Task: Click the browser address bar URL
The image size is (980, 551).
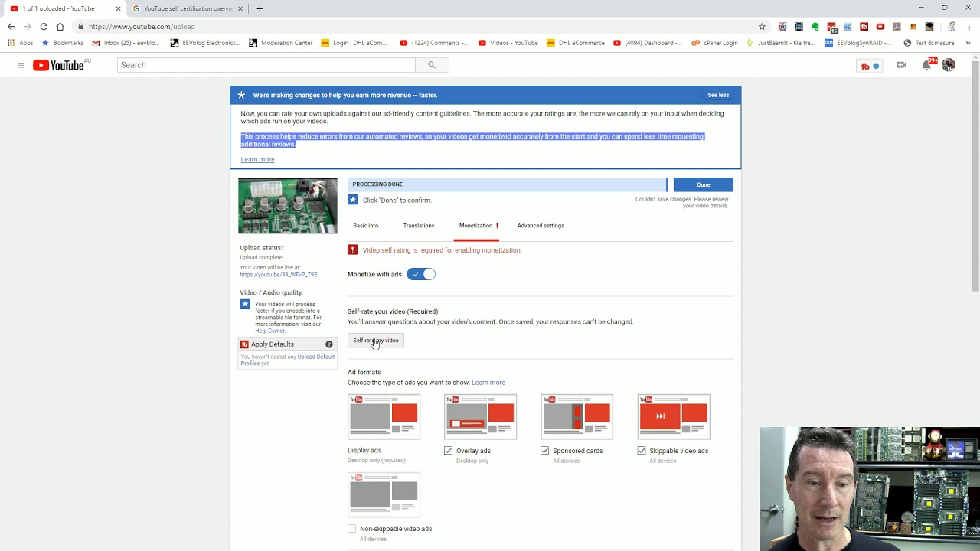Action: click(142, 26)
